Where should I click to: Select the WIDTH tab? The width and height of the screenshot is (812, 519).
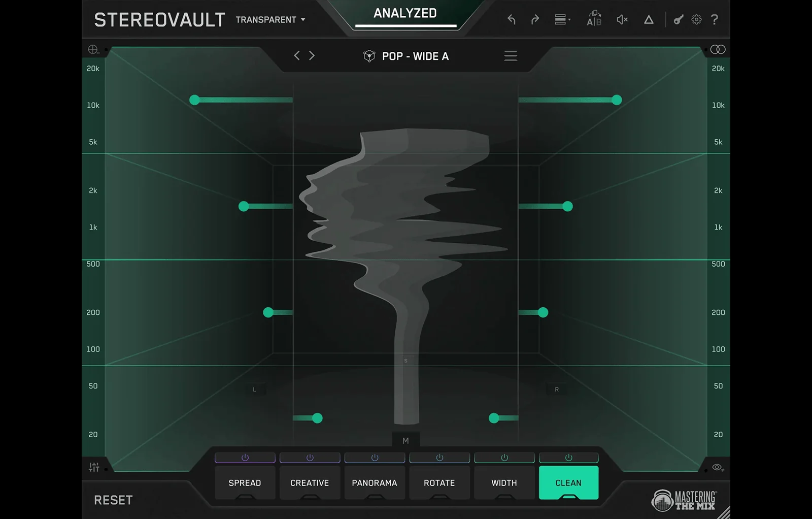(x=504, y=482)
